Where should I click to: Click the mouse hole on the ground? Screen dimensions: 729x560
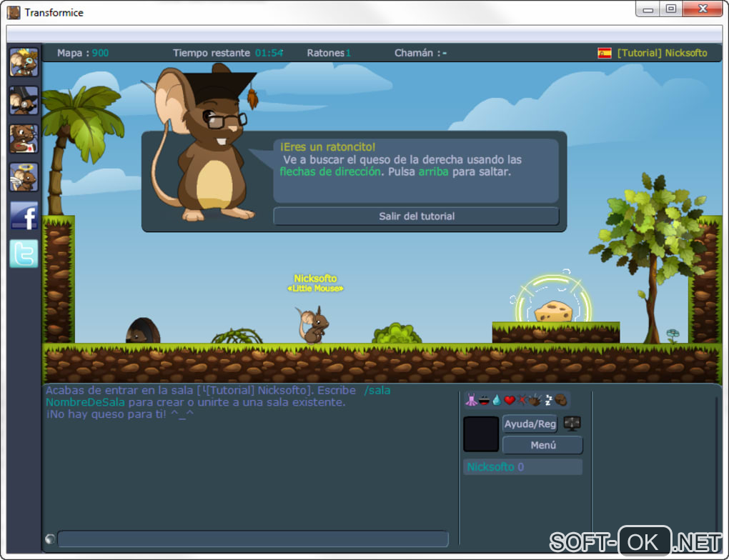143,331
